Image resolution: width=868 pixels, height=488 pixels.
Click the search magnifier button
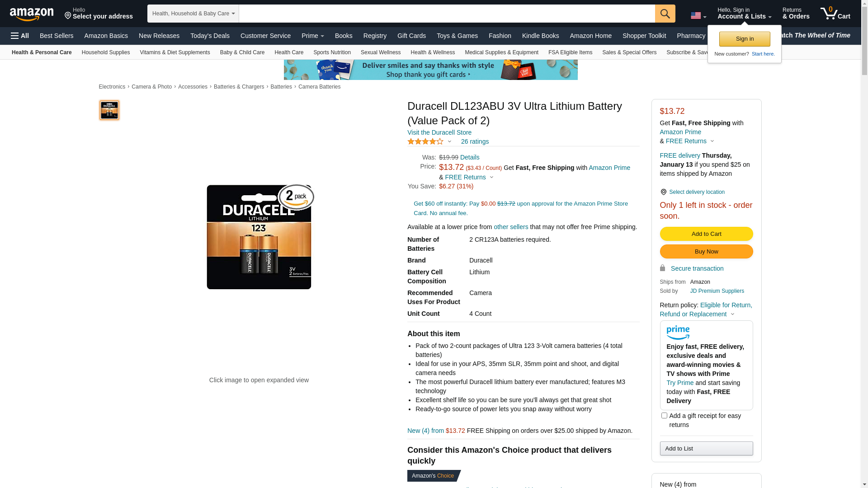click(665, 14)
